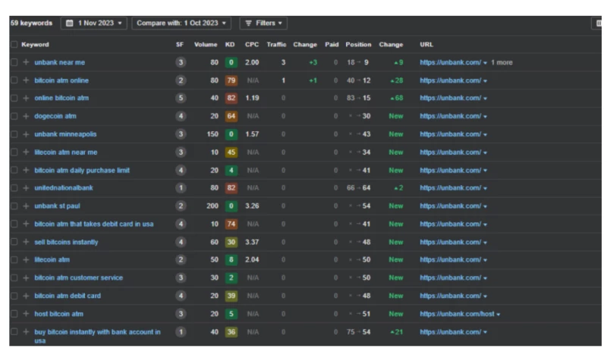This screenshot has height=364, width=607.
Task: Click the green KD 0 badge for 'unbank near me'
Action: [231, 62]
